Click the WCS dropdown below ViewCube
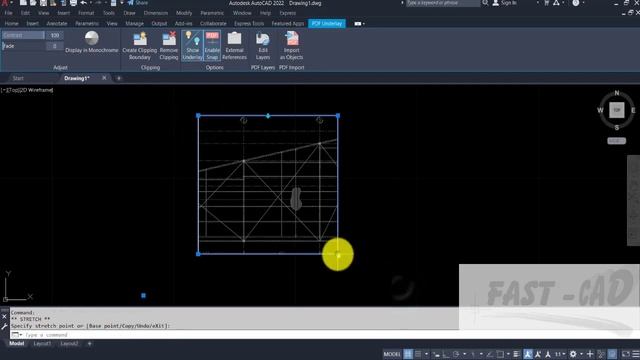The image size is (640, 360). click(616, 141)
